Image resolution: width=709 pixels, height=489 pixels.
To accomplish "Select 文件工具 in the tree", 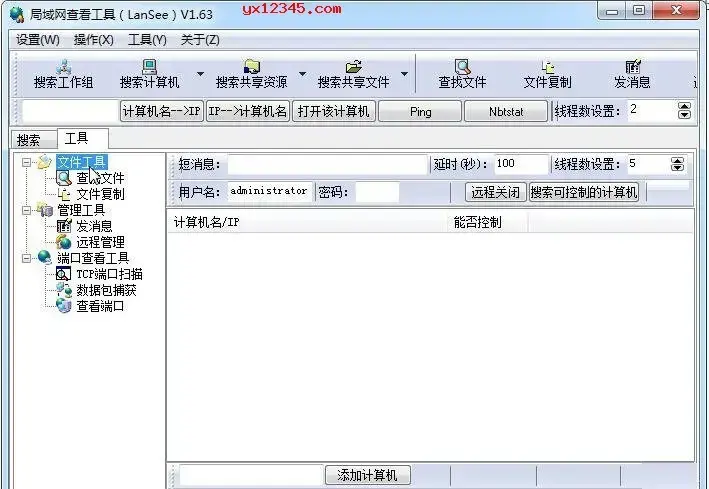I will click(x=82, y=162).
